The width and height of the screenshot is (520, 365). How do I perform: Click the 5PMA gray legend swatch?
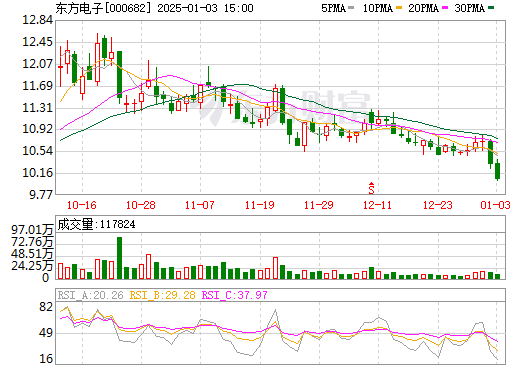pos(351,8)
